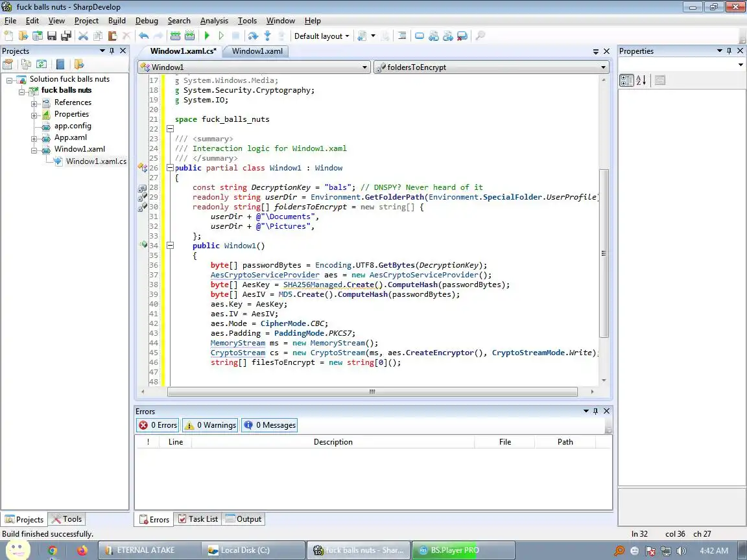Sort errors by the File column header
The width and height of the screenshot is (747, 560).
tap(505, 442)
